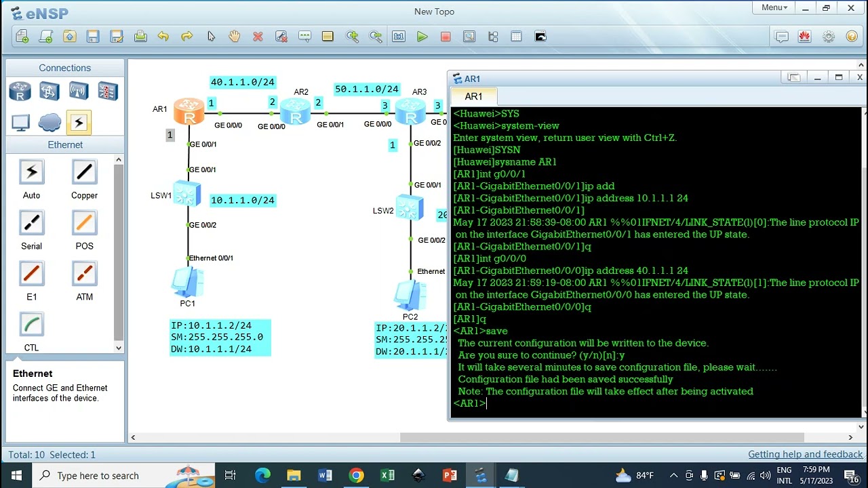Click the red X delete icon

[258, 37]
